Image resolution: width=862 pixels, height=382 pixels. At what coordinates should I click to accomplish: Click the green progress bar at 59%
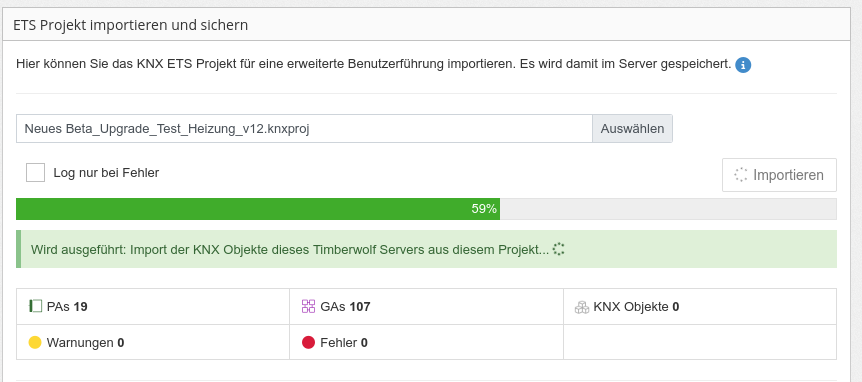click(258, 209)
